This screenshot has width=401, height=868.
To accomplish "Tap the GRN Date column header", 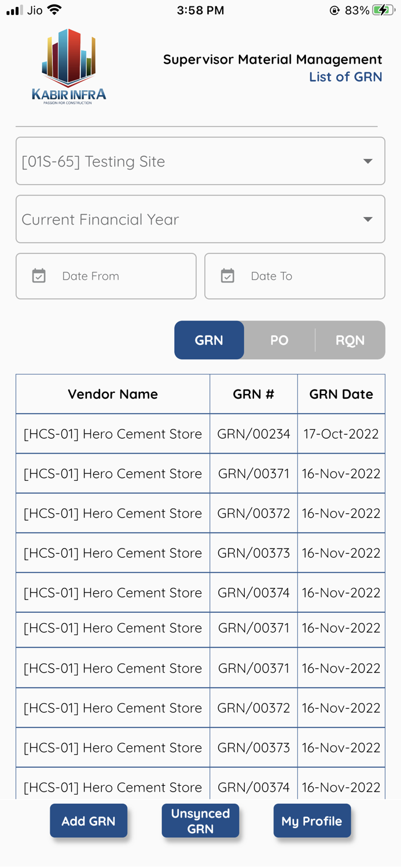I will tap(341, 394).
